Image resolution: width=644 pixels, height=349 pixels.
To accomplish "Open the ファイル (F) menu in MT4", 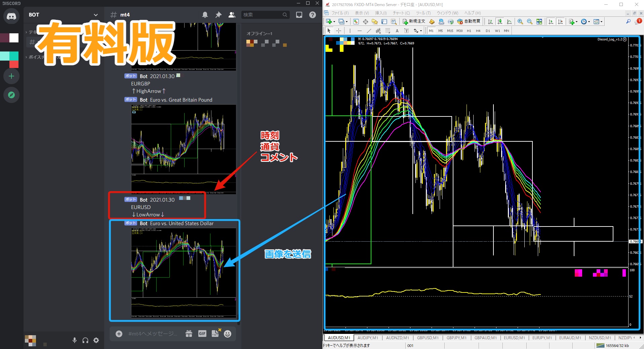I will 340,13.
